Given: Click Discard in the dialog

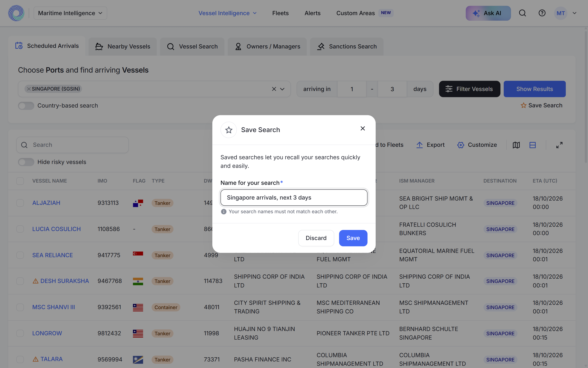Looking at the screenshot, I should [316, 238].
